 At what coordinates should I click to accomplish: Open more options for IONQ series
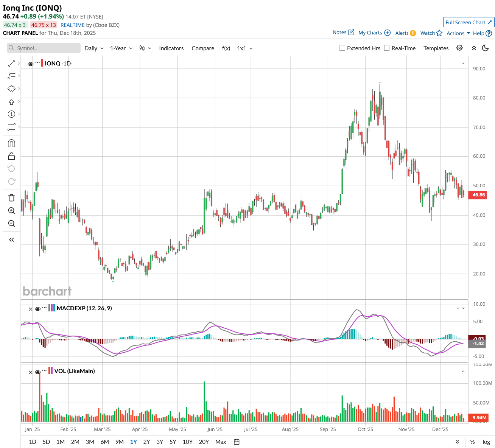tap(37, 62)
